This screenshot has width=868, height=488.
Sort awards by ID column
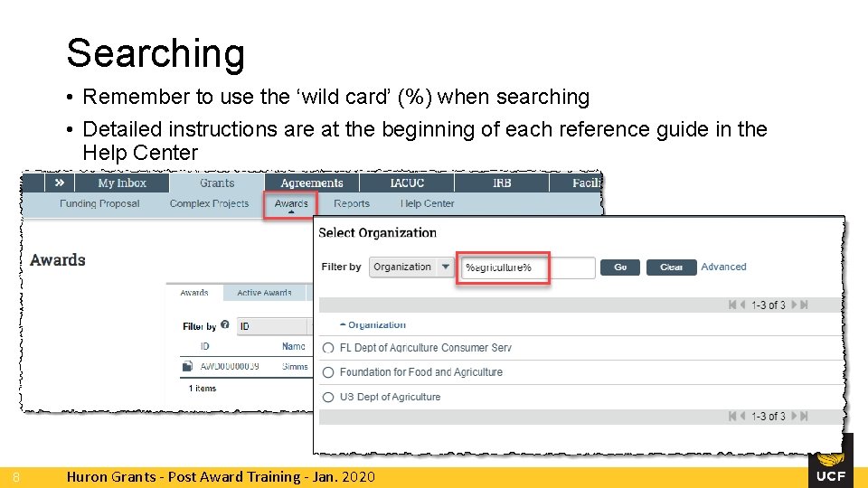[x=205, y=346]
